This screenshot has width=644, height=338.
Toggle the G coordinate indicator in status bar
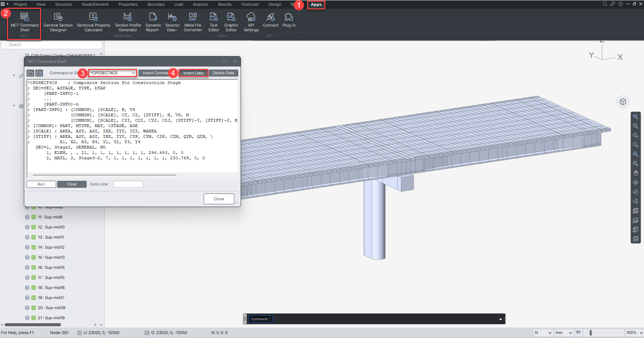click(x=147, y=333)
